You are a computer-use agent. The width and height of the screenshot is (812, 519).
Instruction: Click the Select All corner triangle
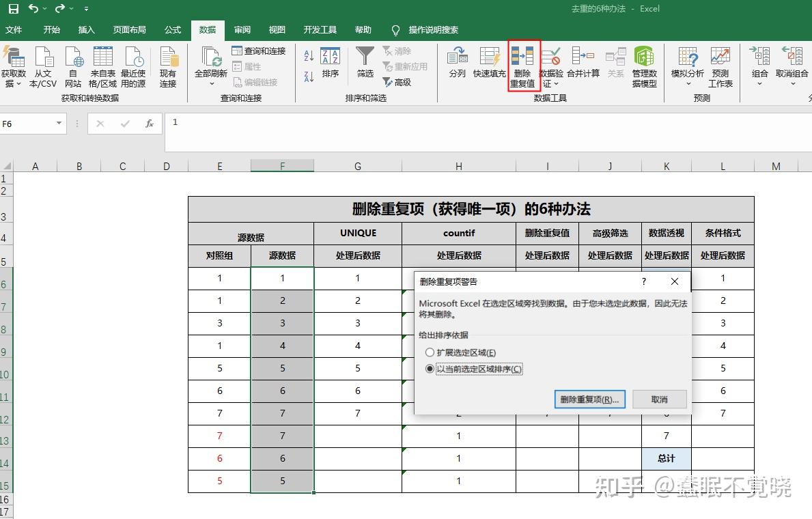point(7,166)
